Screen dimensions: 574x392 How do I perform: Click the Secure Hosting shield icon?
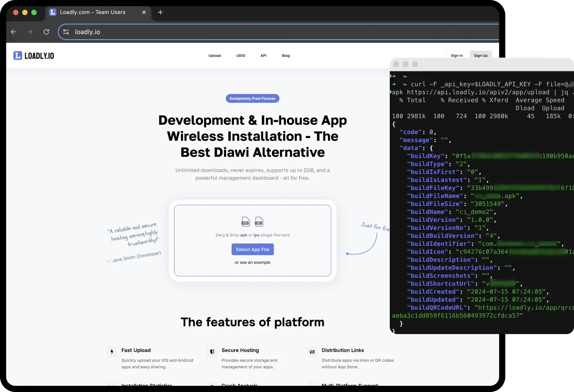[x=212, y=352]
